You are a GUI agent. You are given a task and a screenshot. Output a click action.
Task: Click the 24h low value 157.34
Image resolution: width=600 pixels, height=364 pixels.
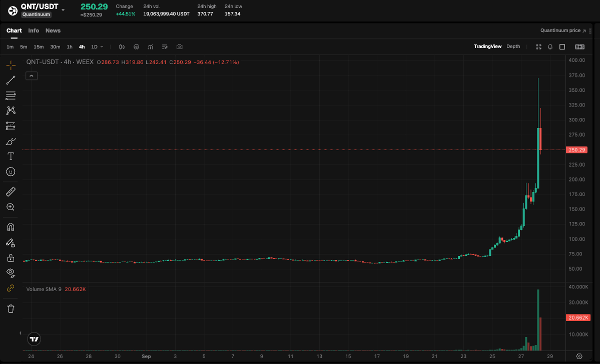point(232,14)
